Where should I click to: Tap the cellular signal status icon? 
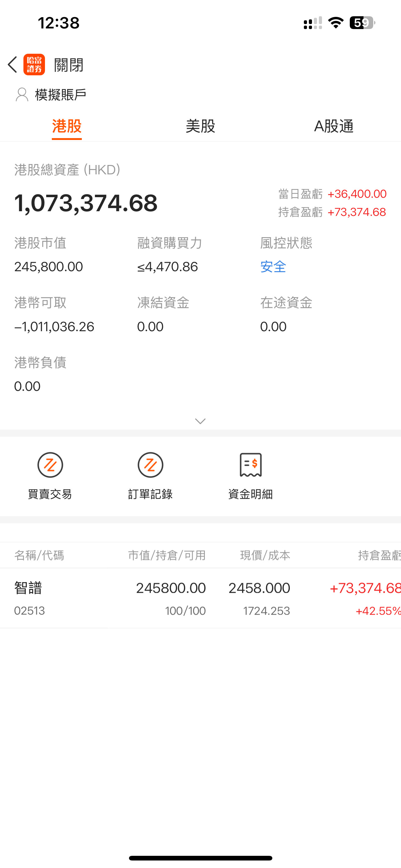(x=313, y=23)
